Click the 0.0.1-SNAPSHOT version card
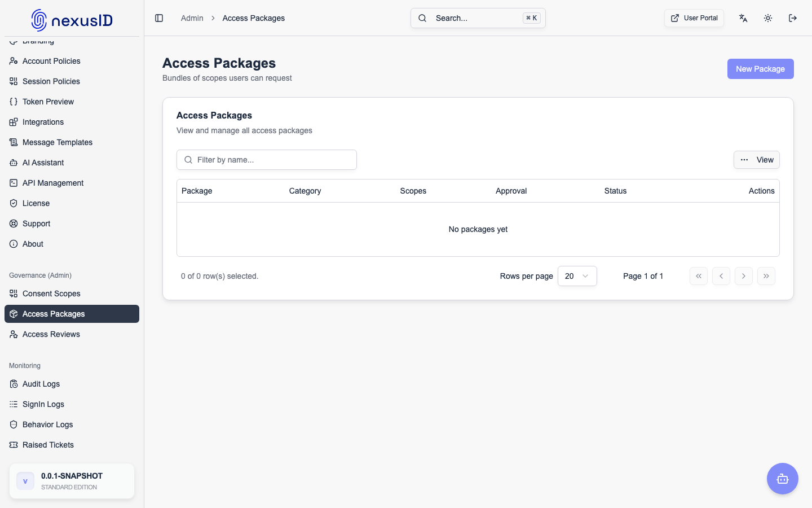 click(x=72, y=481)
